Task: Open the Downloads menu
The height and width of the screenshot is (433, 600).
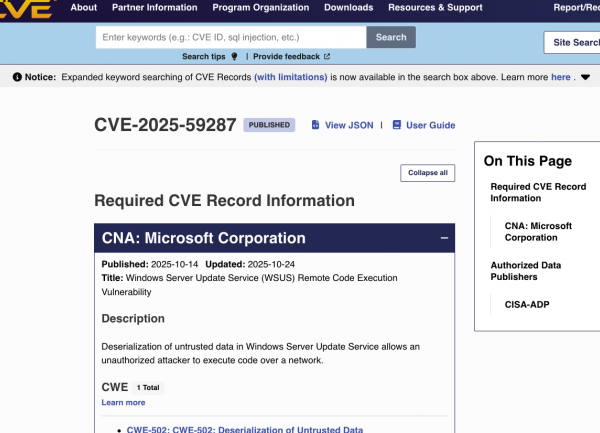Action: [349, 7]
